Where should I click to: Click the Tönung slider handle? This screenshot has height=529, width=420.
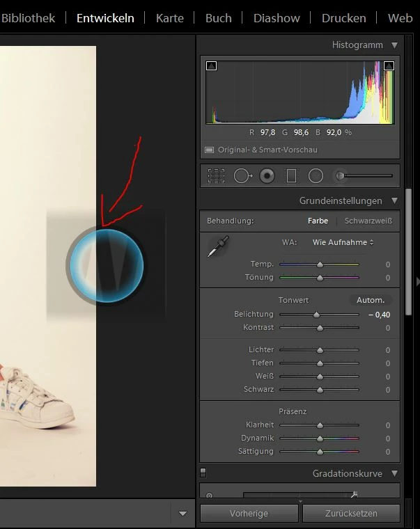tap(320, 278)
